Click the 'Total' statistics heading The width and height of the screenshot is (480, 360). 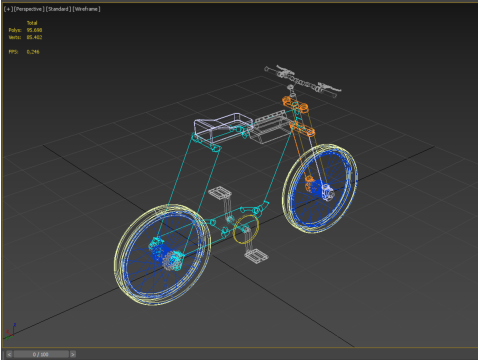coord(32,23)
